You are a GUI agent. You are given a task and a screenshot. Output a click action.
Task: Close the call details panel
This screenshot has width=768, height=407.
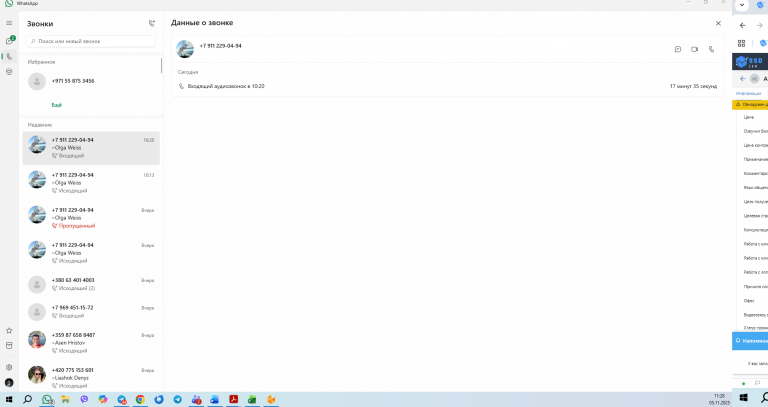pos(718,23)
